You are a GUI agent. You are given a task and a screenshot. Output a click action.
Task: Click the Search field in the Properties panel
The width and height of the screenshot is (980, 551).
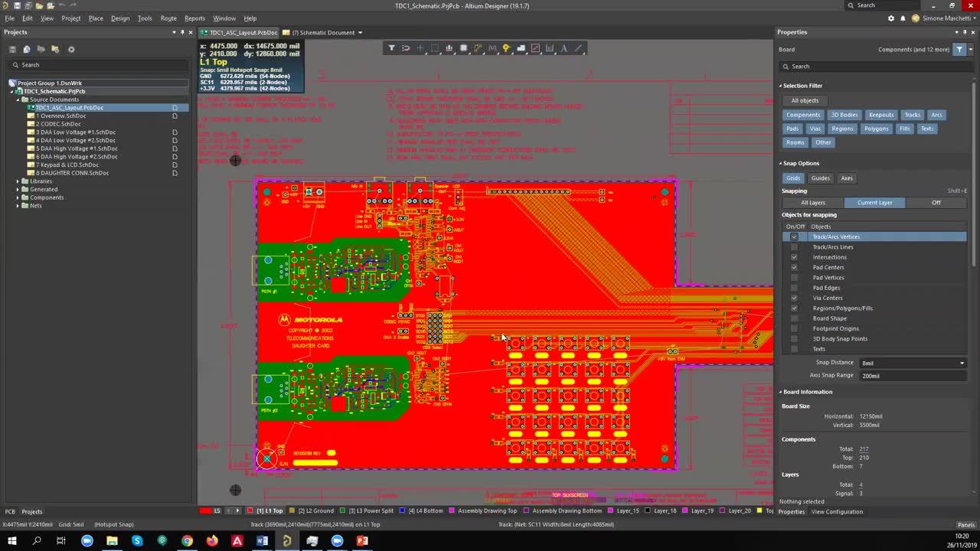tap(873, 67)
